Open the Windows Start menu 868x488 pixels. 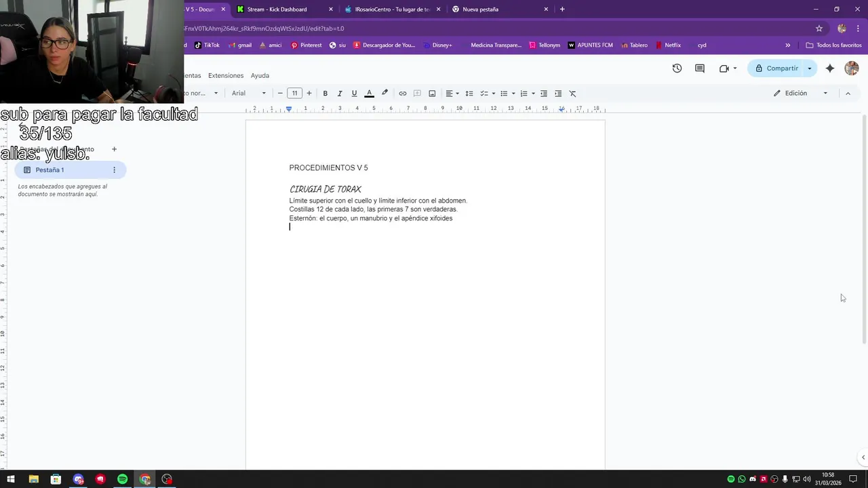click(x=11, y=479)
